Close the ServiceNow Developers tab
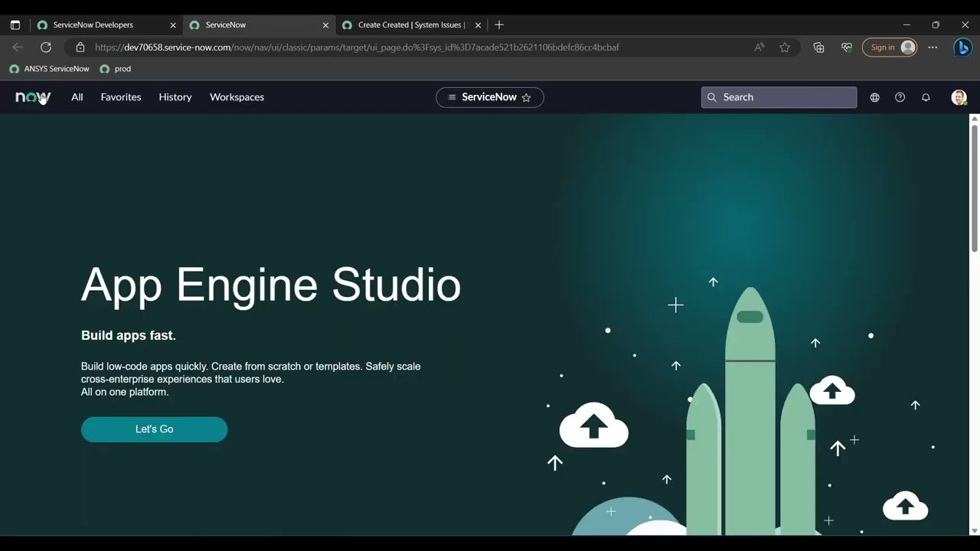Image resolution: width=980 pixels, height=551 pixels. click(x=173, y=25)
